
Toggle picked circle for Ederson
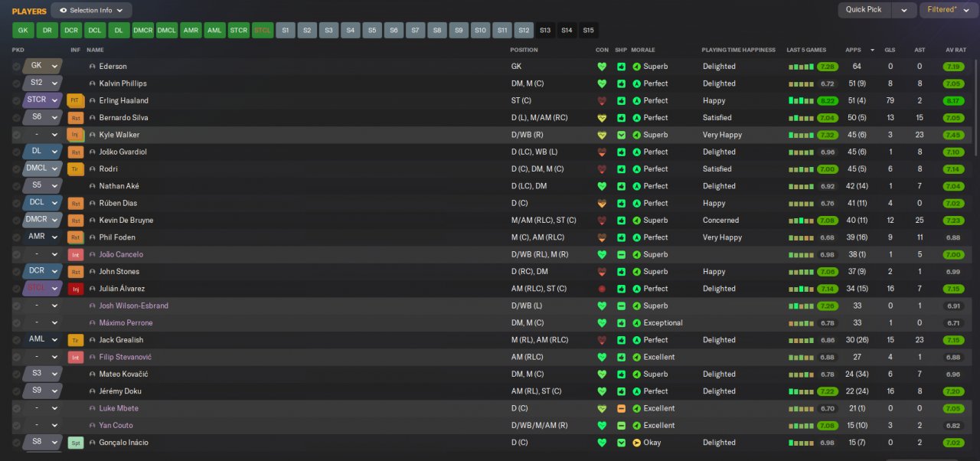pos(17,67)
